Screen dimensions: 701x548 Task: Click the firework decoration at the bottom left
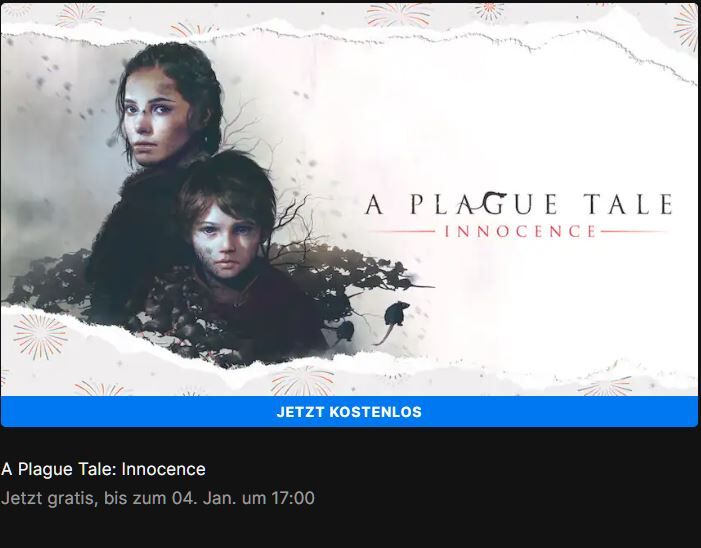[x=40, y=336]
